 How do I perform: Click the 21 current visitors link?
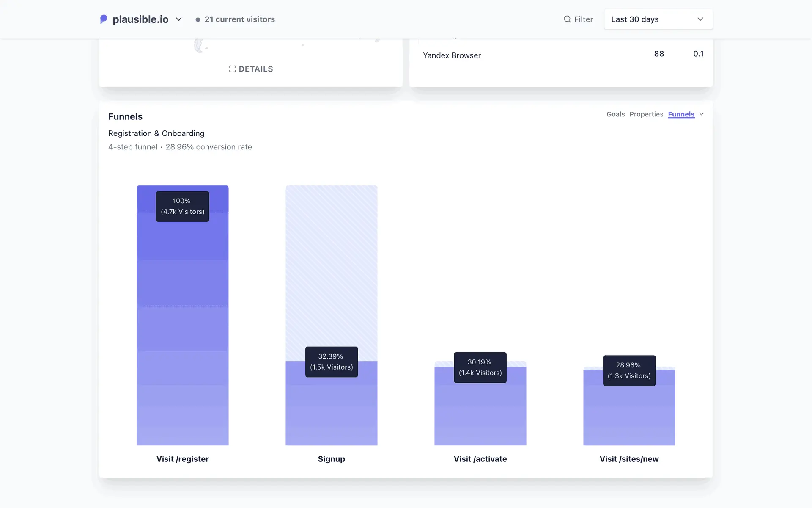(239, 19)
